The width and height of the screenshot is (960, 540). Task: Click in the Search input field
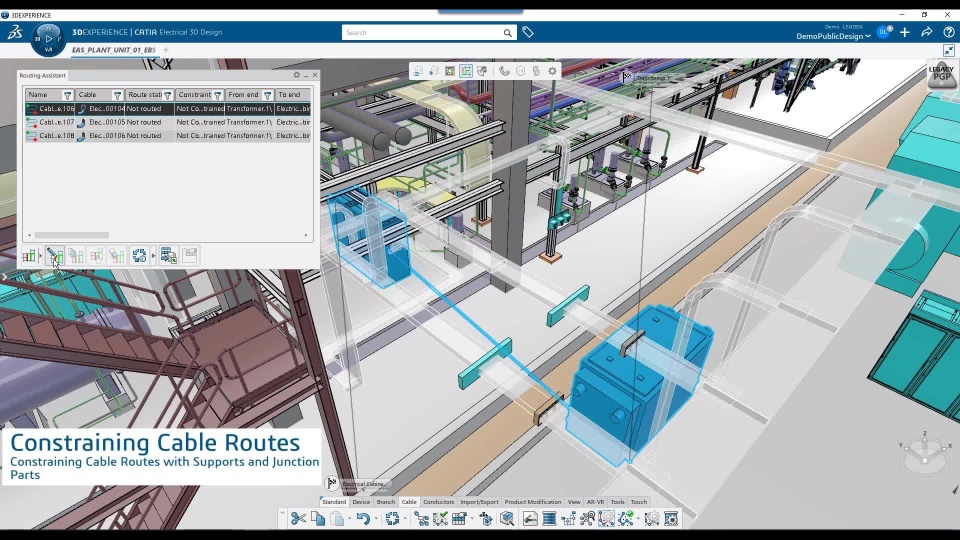pyautogui.click(x=422, y=32)
